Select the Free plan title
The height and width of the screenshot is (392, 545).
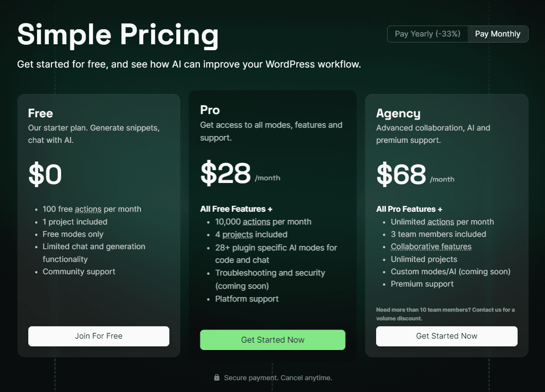[x=41, y=113]
